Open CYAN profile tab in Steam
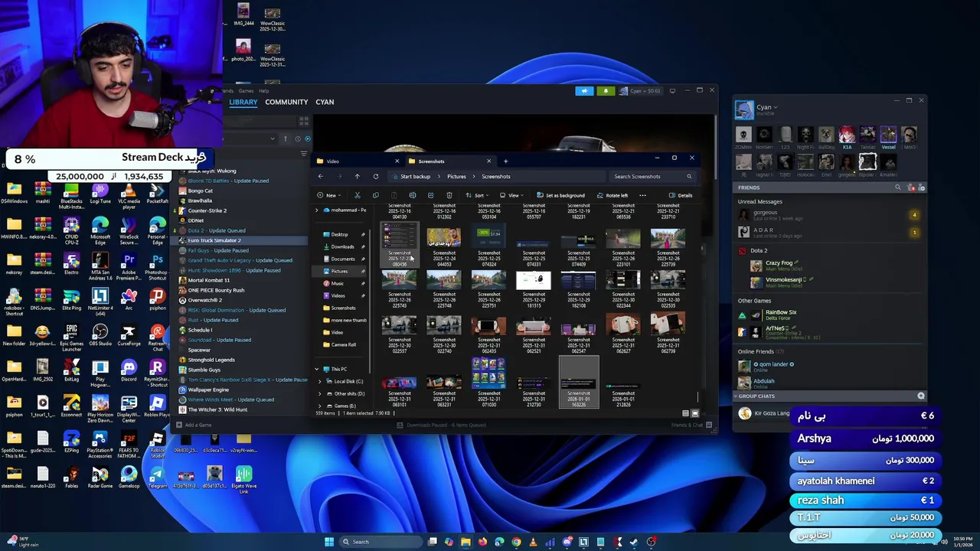Screen dimensions: 980x551 tap(325, 102)
